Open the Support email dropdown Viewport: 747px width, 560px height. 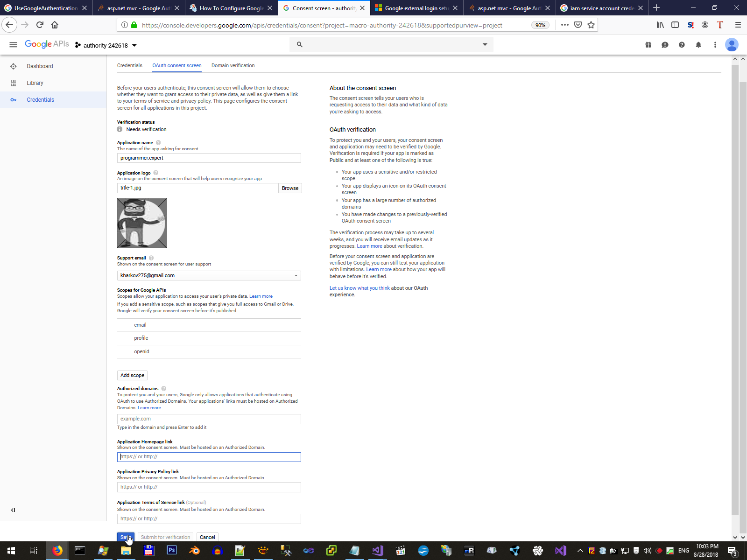pyautogui.click(x=209, y=276)
